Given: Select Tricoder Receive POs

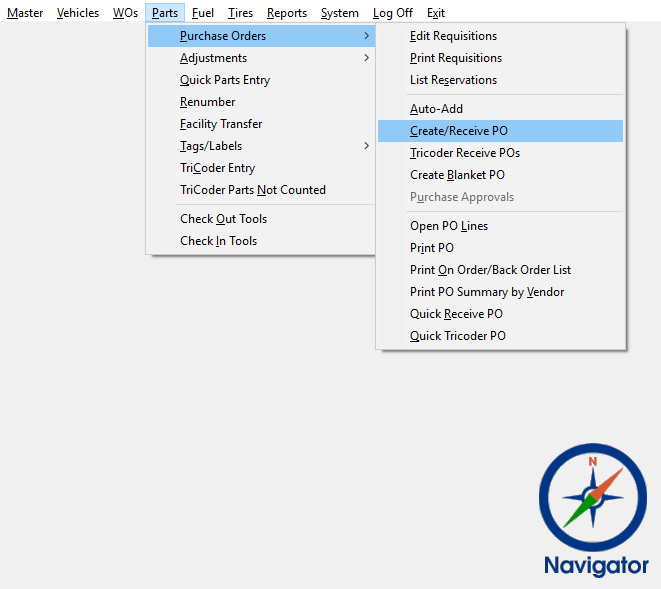Looking at the screenshot, I should [465, 153].
